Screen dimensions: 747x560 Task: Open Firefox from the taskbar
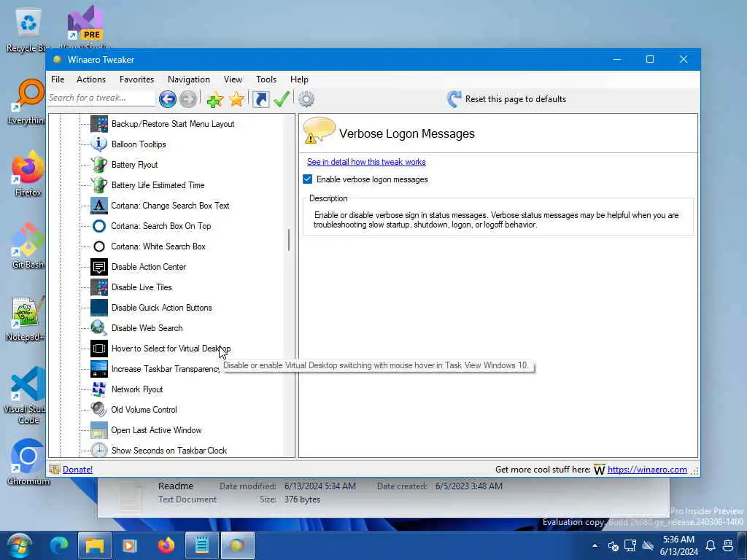tap(166, 545)
